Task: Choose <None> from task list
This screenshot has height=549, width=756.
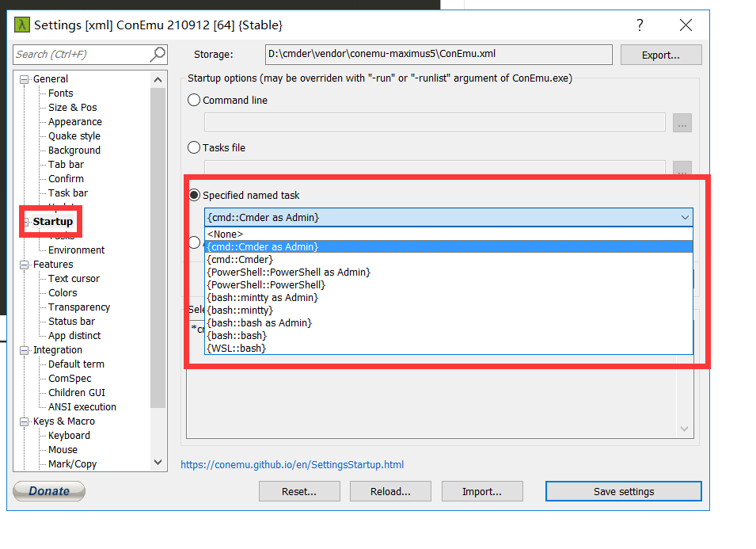Action: [448, 234]
